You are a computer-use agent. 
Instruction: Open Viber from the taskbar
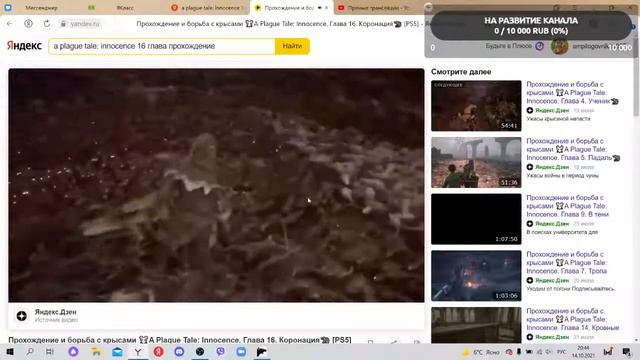[x=220, y=351]
